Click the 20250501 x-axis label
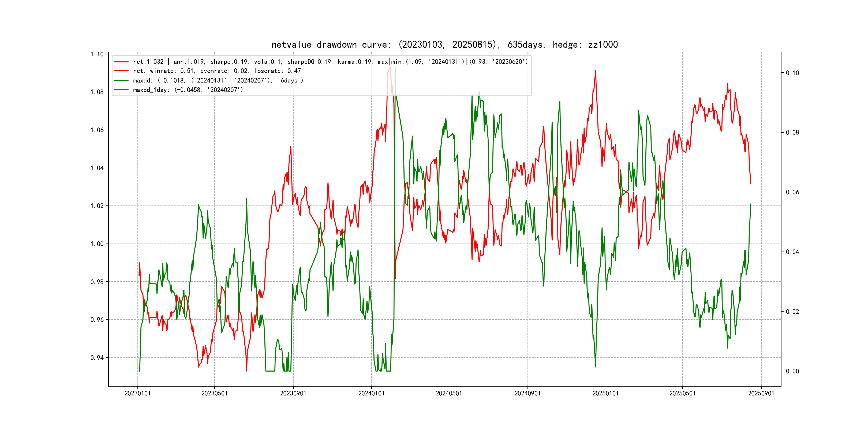This screenshot has width=868, height=434. coord(682,393)
